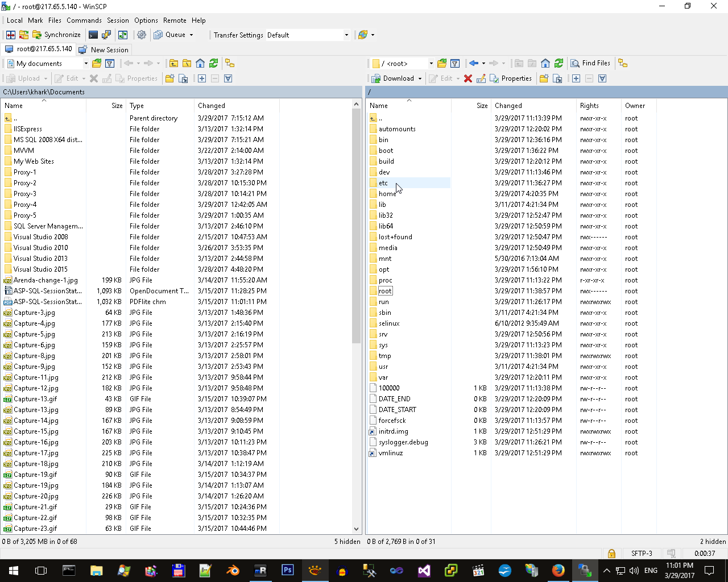Click the New Session tab

tap(104, 49)
